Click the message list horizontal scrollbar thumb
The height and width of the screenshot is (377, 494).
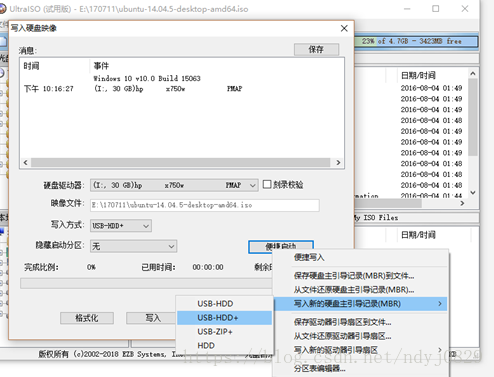pos(180,163)
